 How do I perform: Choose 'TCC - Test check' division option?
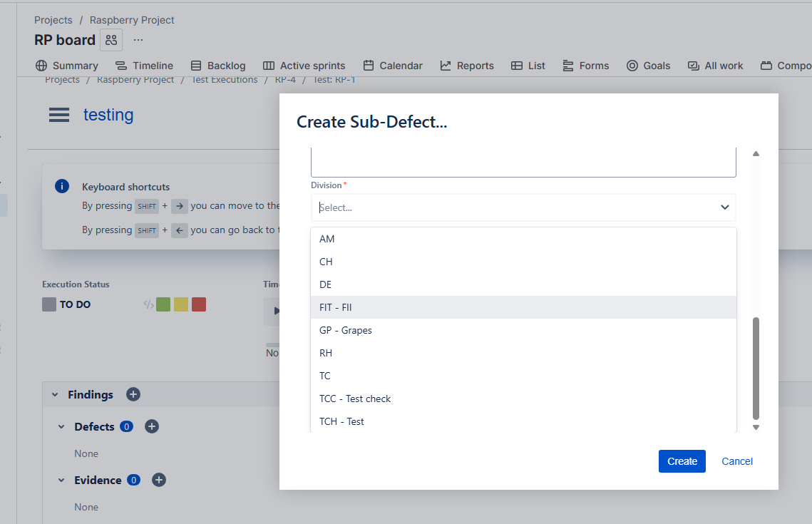[355, 399]
